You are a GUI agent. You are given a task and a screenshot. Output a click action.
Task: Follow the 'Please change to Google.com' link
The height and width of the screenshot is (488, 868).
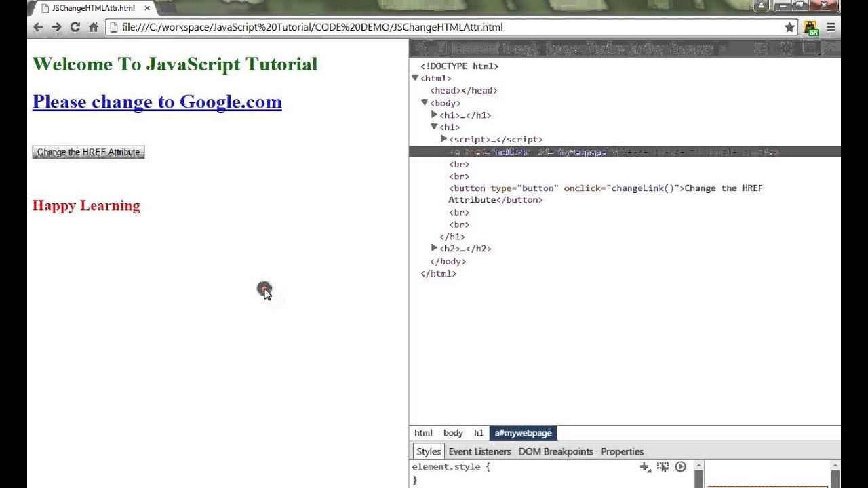tap(157, 102)
